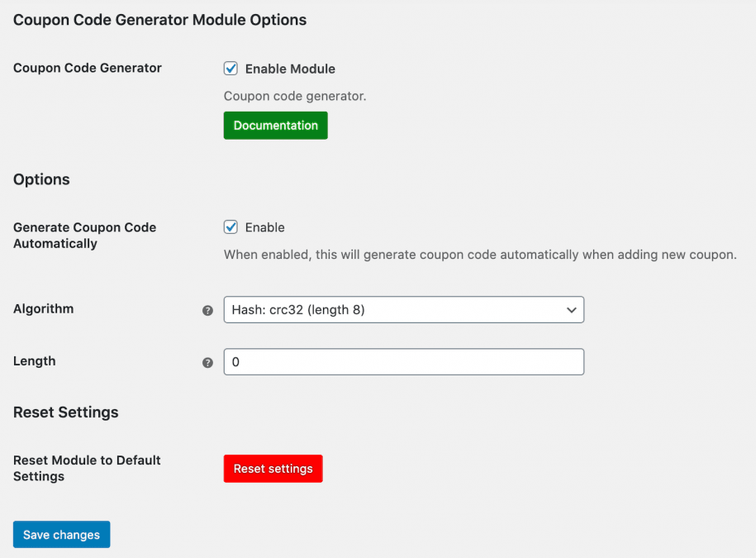Open the Documentation page
Viewport: 756px width, 558px height.
coord(275,125)
